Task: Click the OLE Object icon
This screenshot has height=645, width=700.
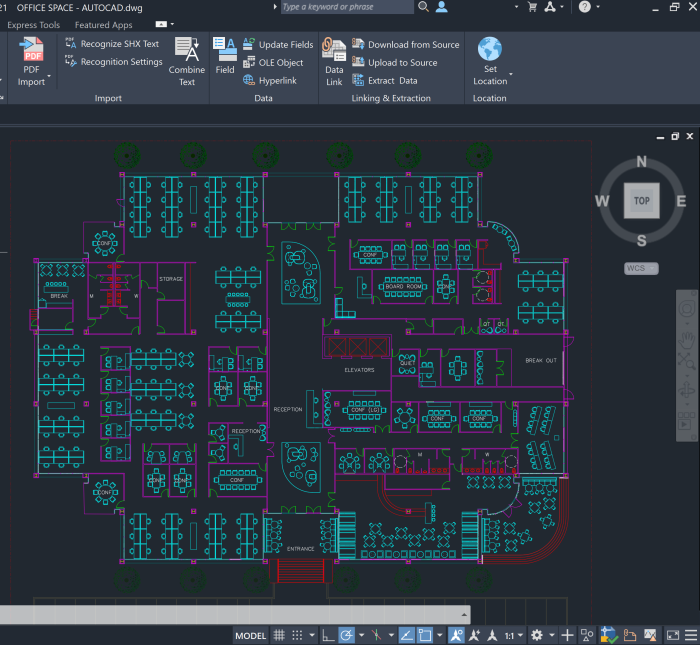Action: (249, 63)
